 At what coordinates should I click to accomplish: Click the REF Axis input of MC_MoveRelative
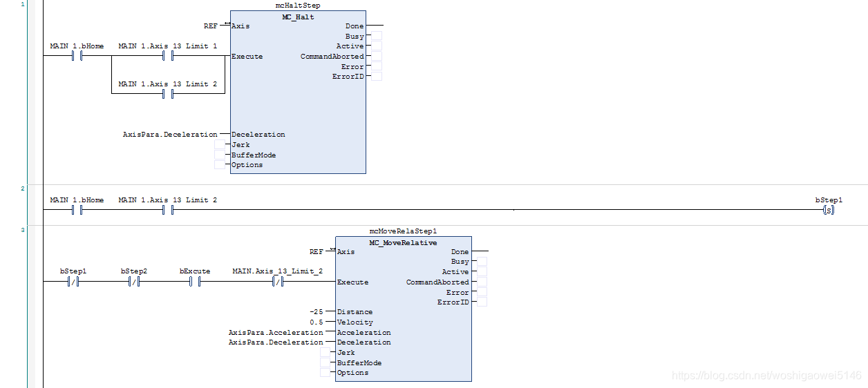(317, 251)
